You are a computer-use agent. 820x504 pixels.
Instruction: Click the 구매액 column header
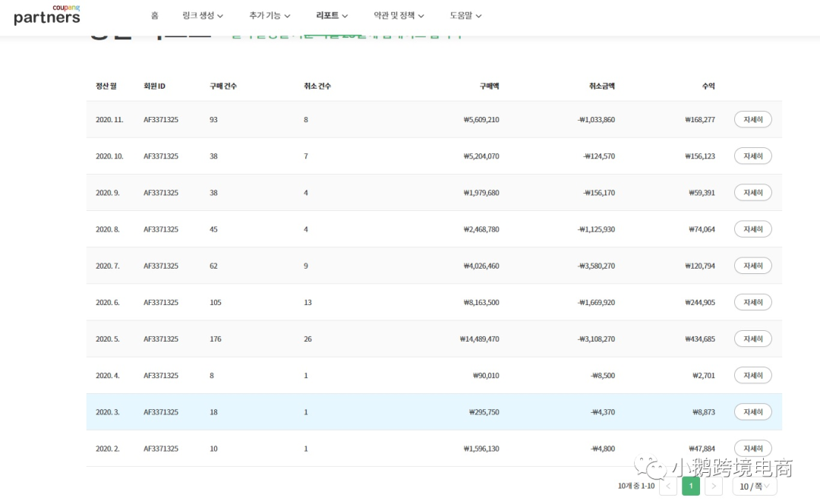(x=490, y=86)
